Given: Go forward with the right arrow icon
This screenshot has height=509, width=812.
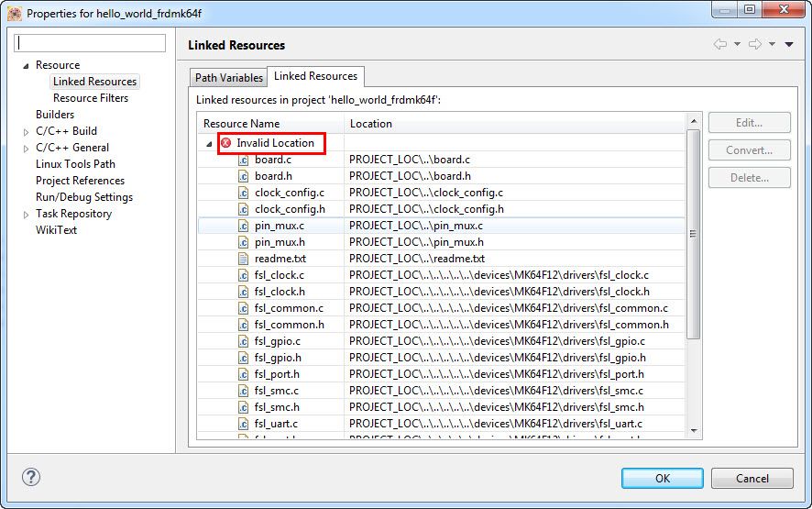Looking at the screenshot, I should pyautogui.click(x=755, y=44).
